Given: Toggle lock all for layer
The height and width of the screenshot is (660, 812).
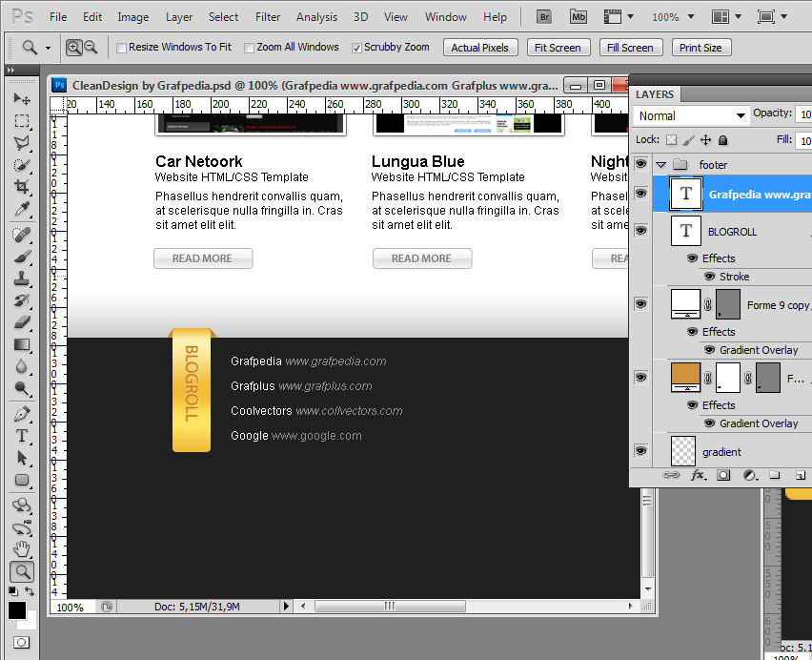Looking at the screenshot, I should tap(723, 140).
